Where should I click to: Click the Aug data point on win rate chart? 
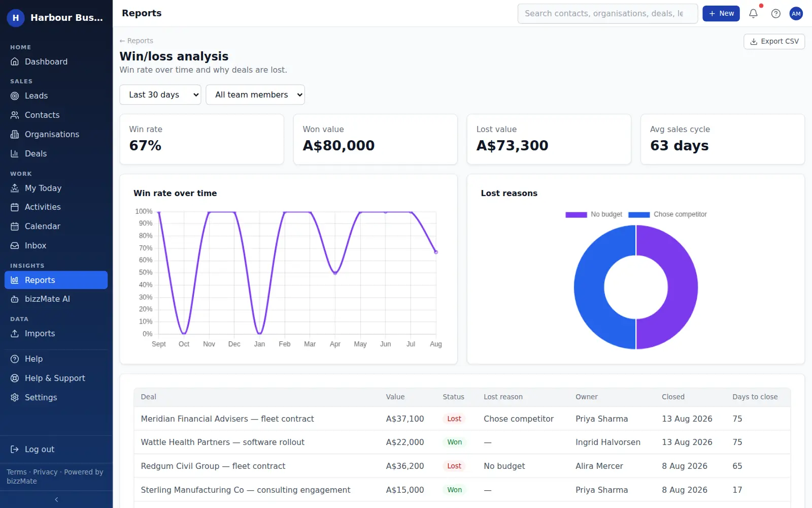tap(436, 252)
